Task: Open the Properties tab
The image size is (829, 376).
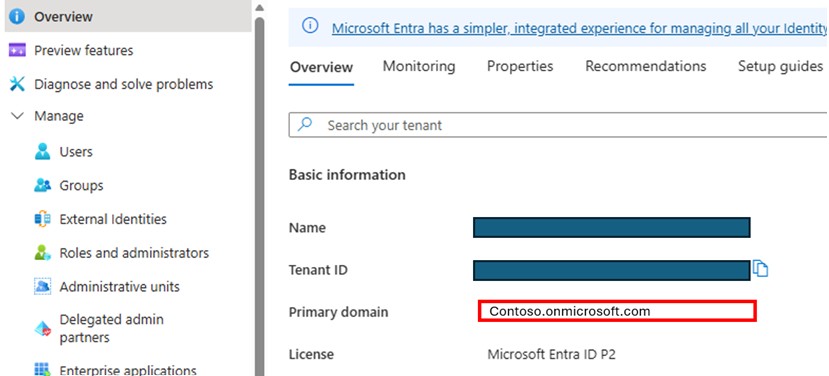Action: (520, 66)
